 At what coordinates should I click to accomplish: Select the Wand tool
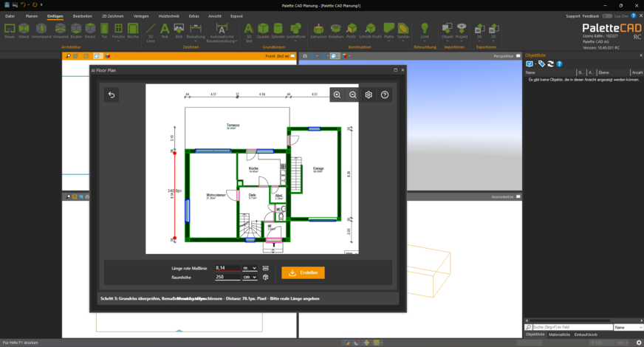(x=24, y=31)
